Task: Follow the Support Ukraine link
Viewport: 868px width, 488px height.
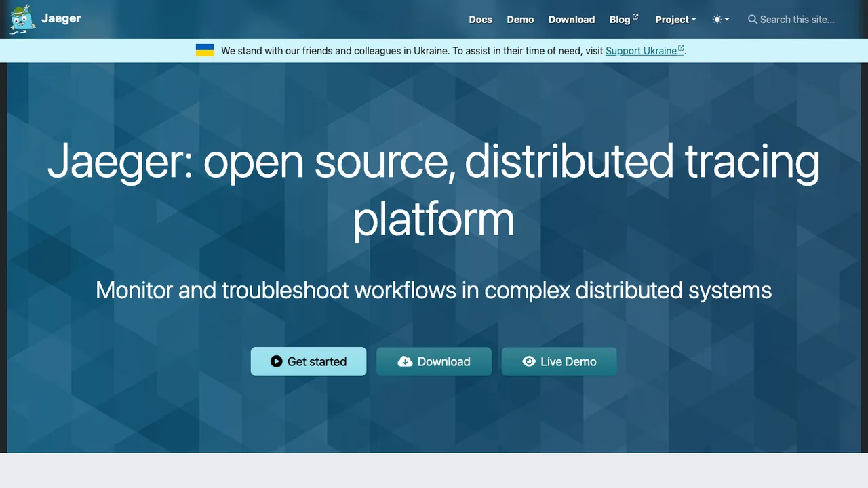Action: coord(645,51)
